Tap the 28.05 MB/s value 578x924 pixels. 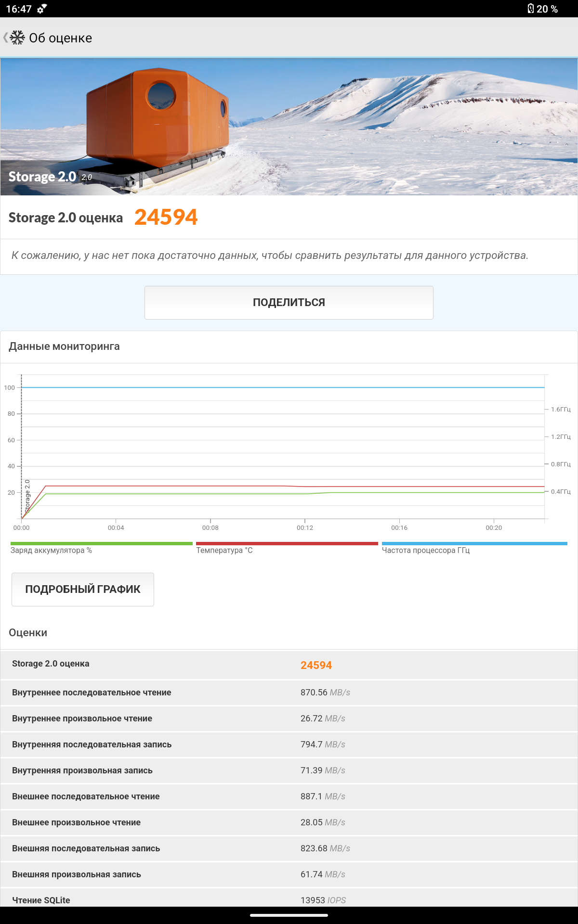[323, 822]
